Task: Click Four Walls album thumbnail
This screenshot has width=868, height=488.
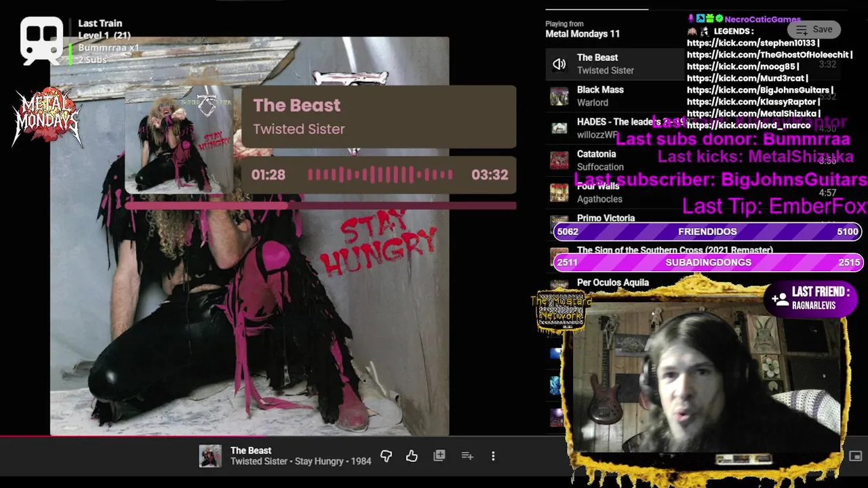Action: [x=559, y=192]
